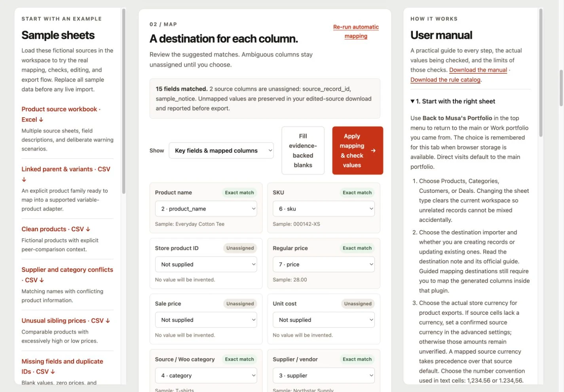The height and width of the screenshot is (392, 564).
Task: Open the Unit cost column dropdown
Action: (324, 320)
